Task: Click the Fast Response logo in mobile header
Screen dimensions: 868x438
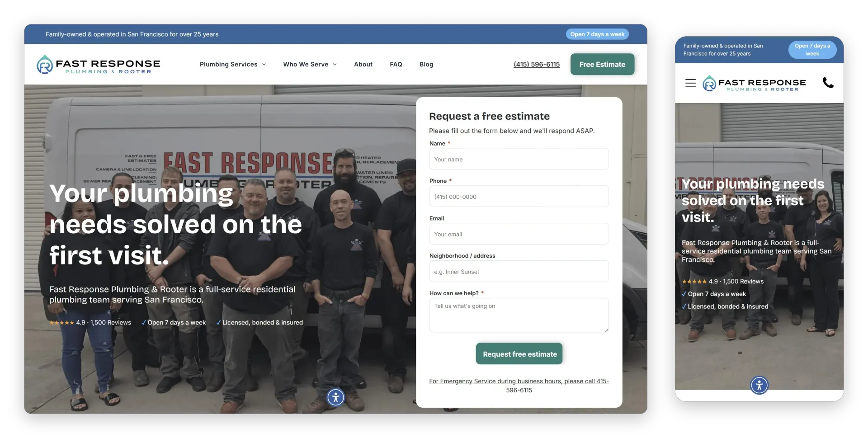Action: click(754, 83)
